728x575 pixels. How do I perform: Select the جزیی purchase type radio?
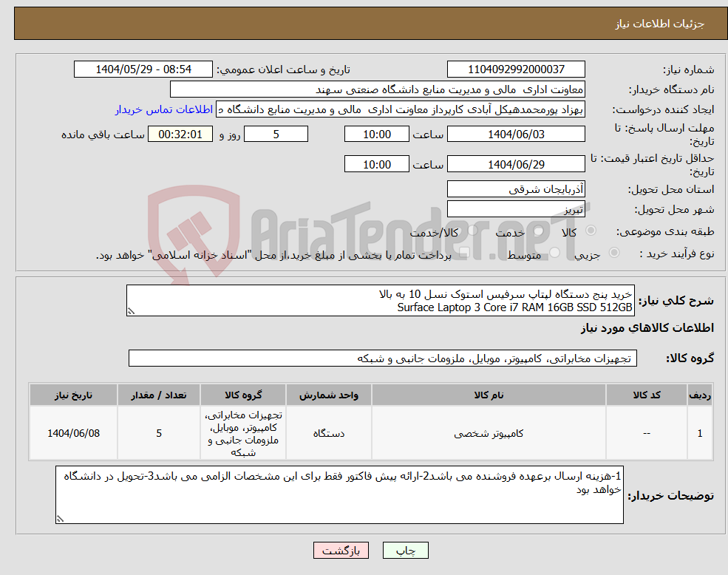613,253
